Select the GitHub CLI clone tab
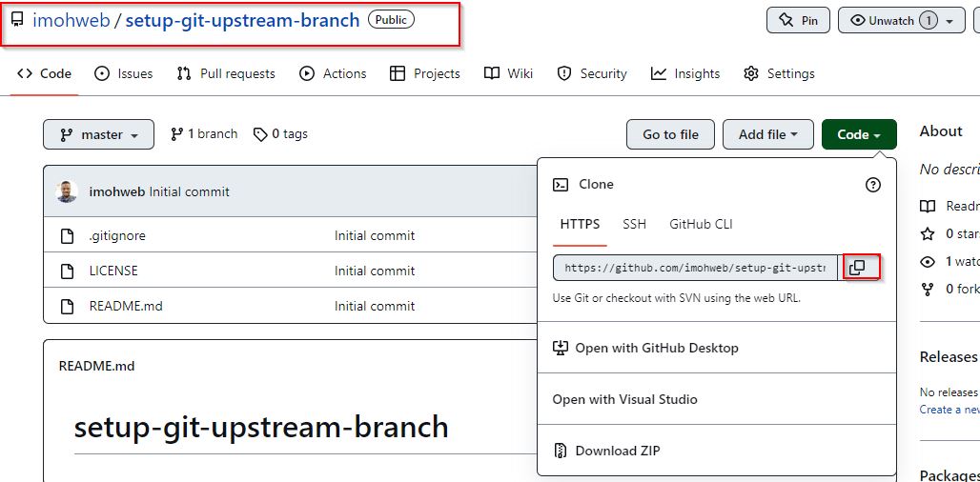 click(702, 224)
